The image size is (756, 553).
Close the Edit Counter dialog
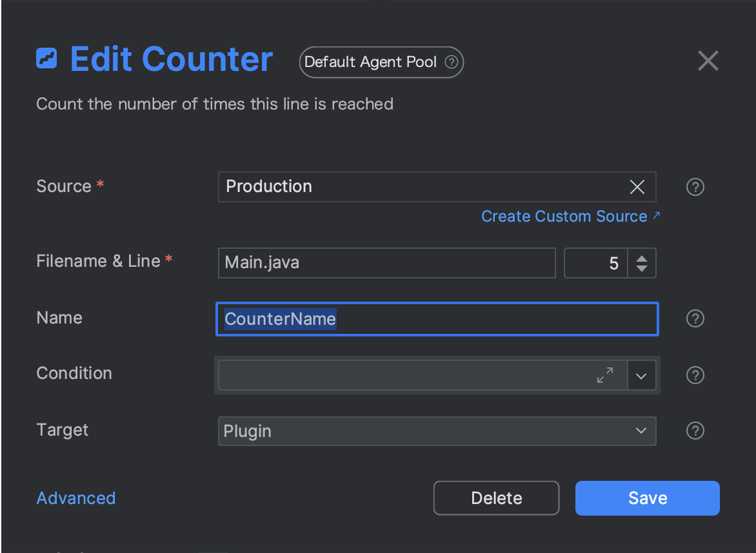tap(708, 61)
